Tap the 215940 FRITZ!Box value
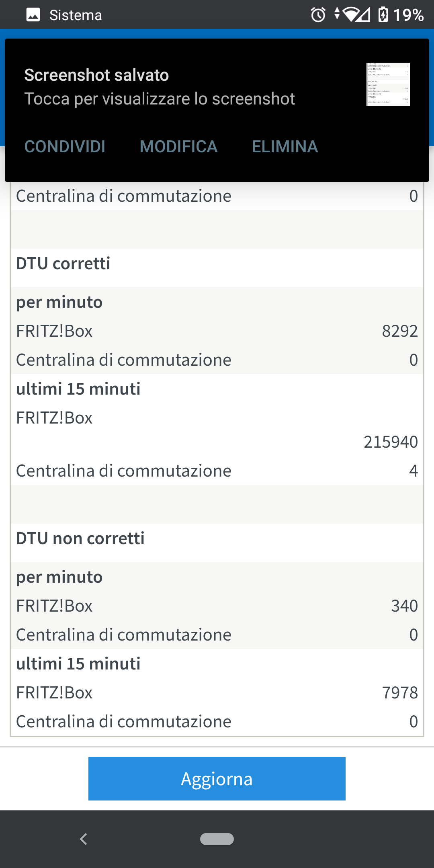The height and width of the screenshot is (868, 434). coord(391,442)
